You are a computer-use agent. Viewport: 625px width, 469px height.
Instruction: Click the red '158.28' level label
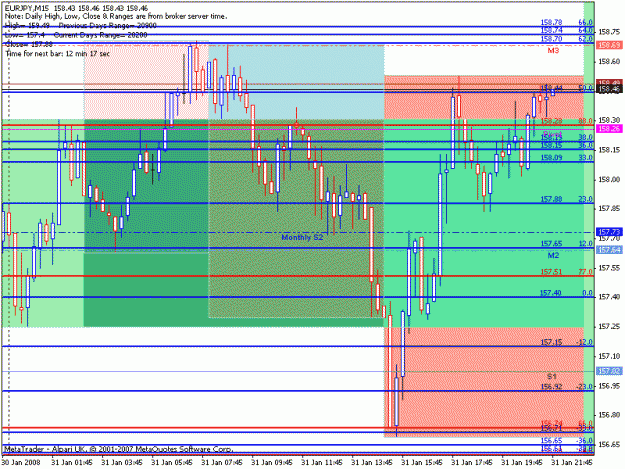551,121
